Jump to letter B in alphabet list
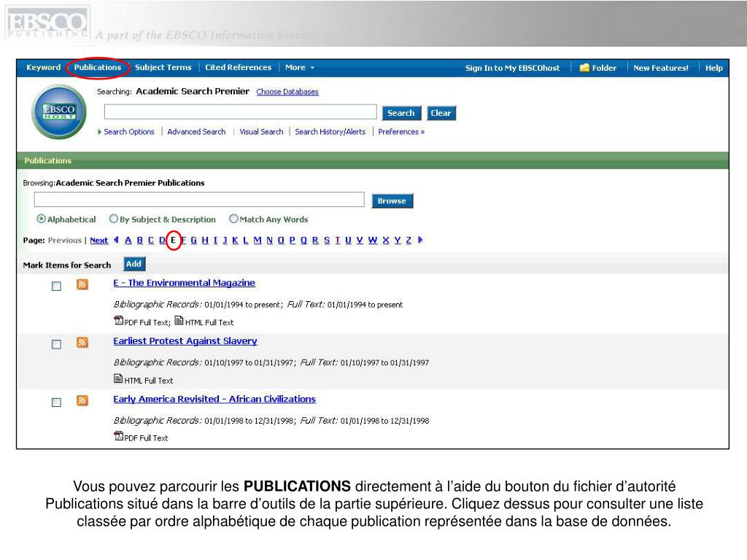Viewport: 747px width, 560px height. point(140,241)
